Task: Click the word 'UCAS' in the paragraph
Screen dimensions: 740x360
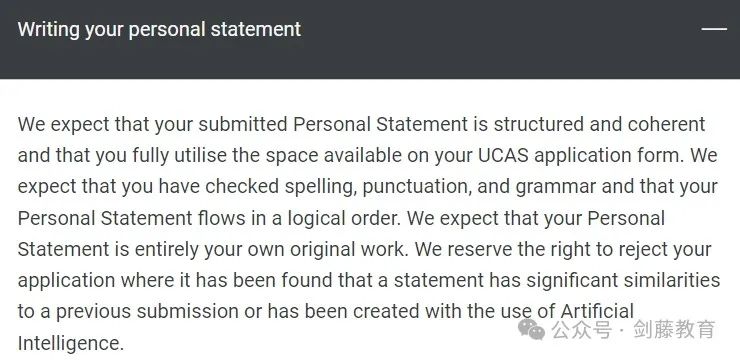Action: click(503, 156)
